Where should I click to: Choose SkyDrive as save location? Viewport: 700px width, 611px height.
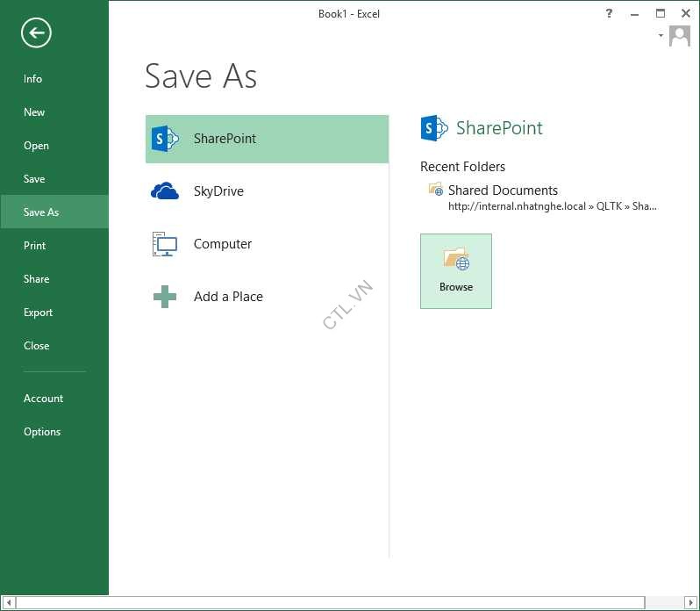coord(267,191)
